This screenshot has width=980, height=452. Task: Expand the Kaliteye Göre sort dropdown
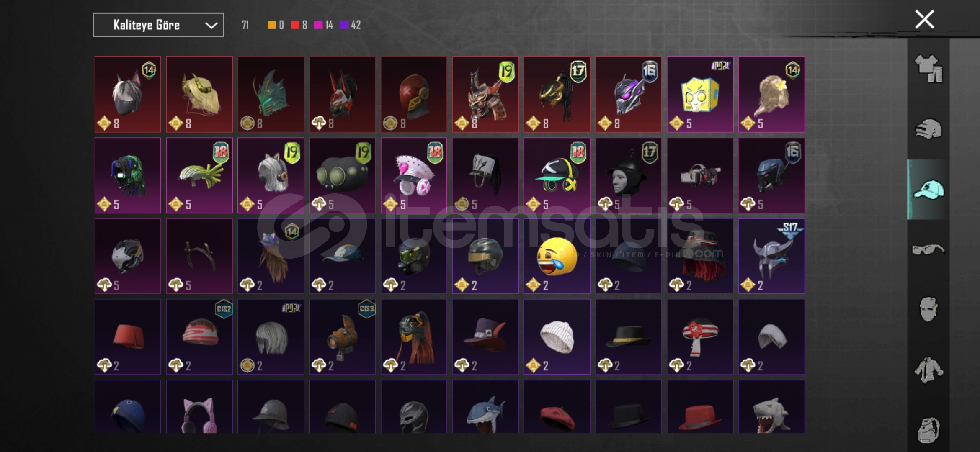pyautogui.click(x=158, y=25)
